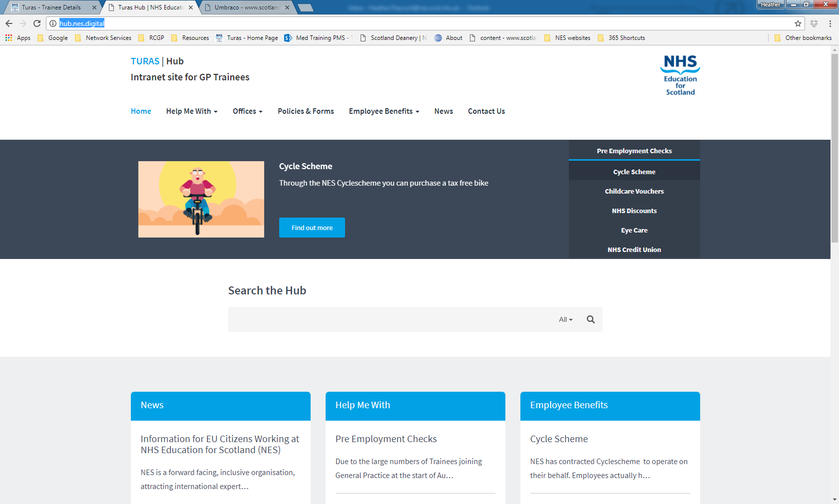Viewport: 839px width, 504px height.
Task: Open Policies & Forms link
Action: point(306,111)
